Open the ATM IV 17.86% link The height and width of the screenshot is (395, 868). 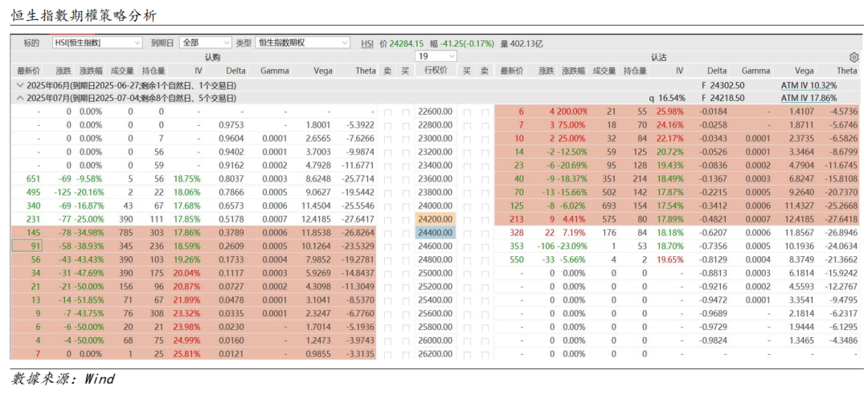tap(809, 98)
